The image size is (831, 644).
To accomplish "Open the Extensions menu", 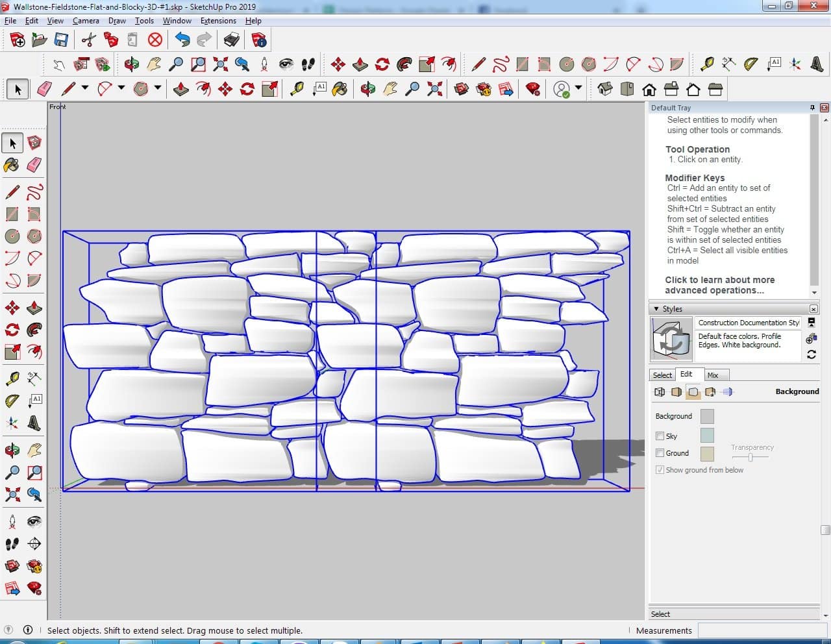I will (x=218, y=21).
